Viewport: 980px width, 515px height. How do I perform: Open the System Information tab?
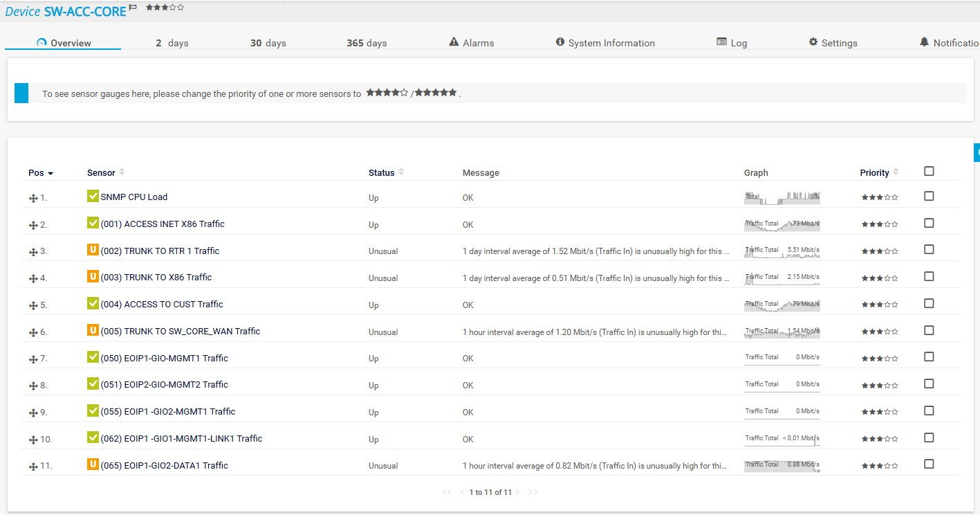click(x=605, y=43)
